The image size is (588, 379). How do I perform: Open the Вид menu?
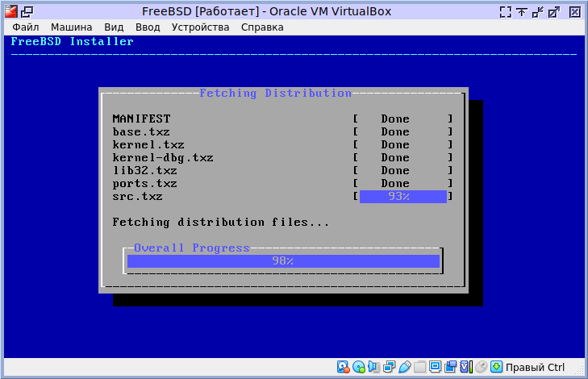click(114, 27)
